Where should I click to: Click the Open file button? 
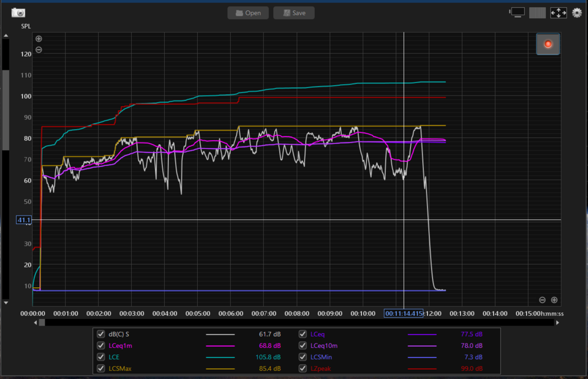pos(248,13)
